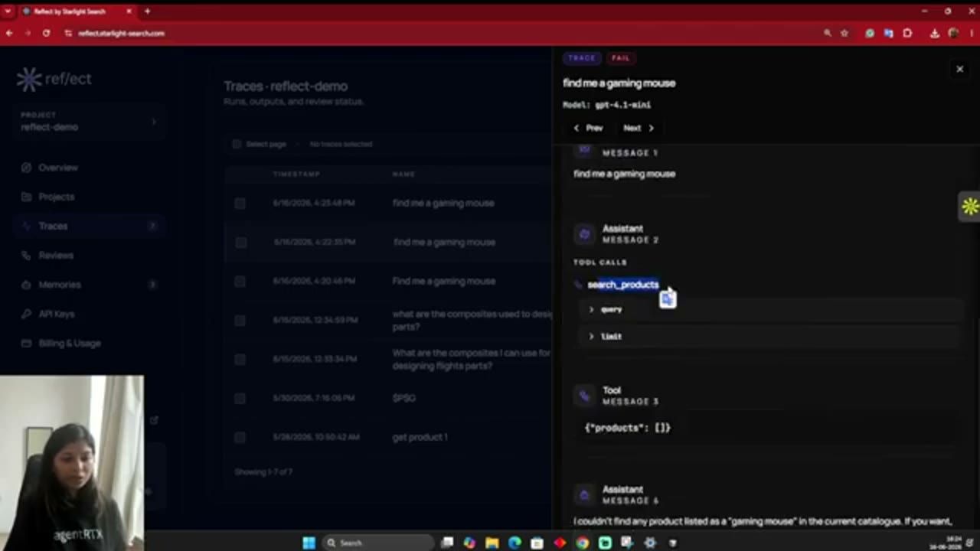Click the highlighted search_products tool call name
This screenshot has height=551, width=980.
(x=622, y=285)
